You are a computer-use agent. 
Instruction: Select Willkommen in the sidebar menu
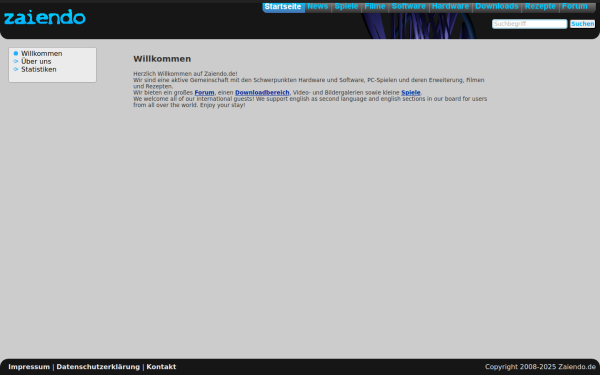pyautogui.click(x=42, y=54)
